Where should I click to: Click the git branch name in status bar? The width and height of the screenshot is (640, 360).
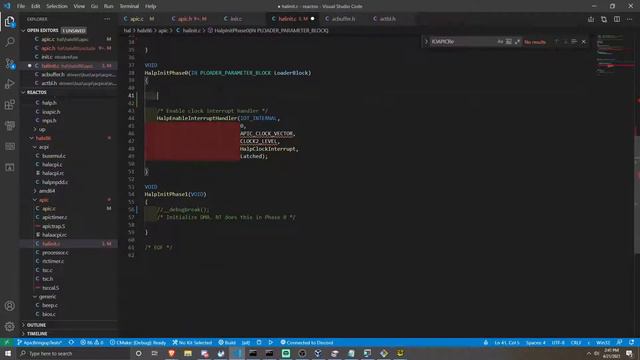click(40, 342)
